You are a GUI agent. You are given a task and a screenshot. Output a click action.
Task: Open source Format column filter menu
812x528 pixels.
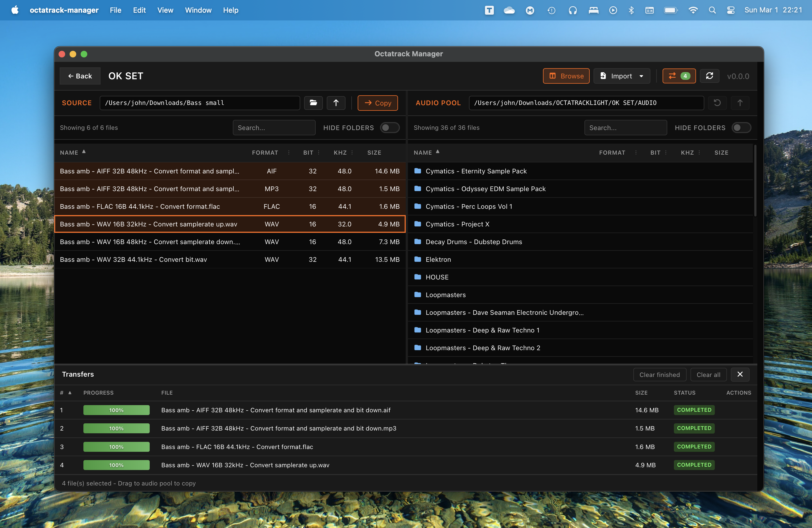click(x=289, y=152)
